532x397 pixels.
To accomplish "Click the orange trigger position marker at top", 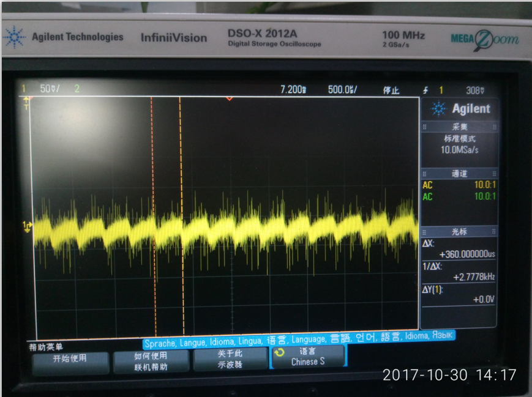I will click(x=230, y=98).
